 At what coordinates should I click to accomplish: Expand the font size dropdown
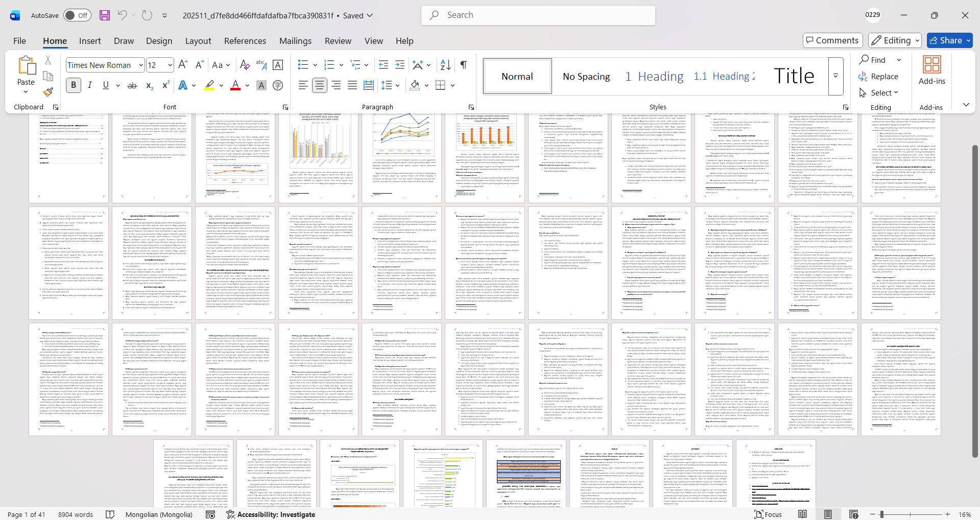pyautogui.click(x=170, y=65)
